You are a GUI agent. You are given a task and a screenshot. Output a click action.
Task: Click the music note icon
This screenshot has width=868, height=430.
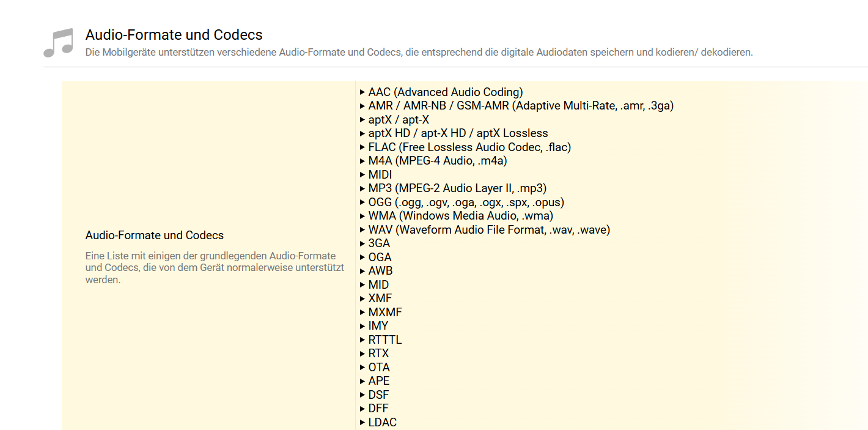tap(59, 42)
